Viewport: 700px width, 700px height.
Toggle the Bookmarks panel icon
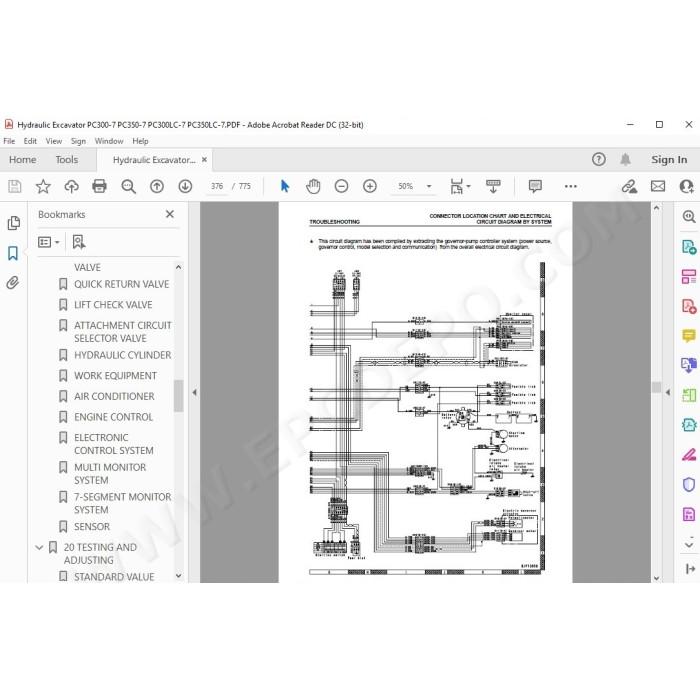13,253
